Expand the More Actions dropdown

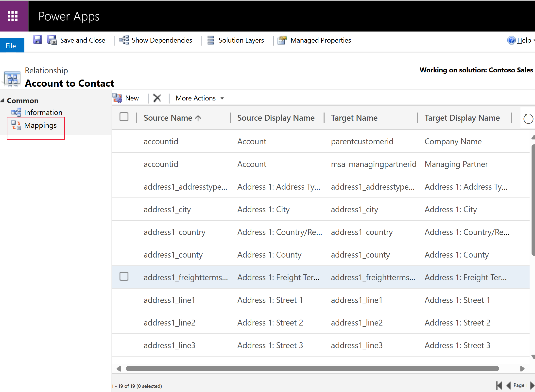222,98
